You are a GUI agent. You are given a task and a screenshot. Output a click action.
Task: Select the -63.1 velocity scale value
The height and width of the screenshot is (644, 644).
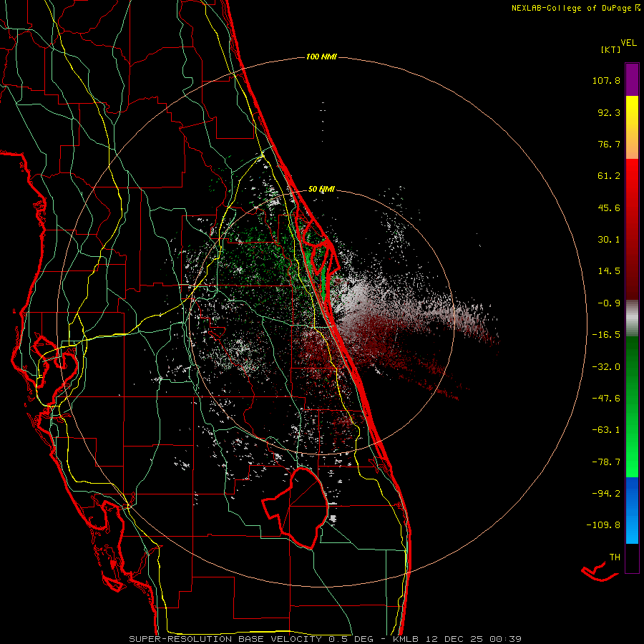point(606,430)
